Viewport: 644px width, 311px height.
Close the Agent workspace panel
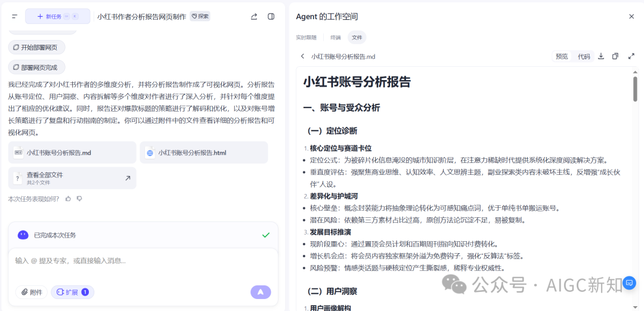coord(631,17)
